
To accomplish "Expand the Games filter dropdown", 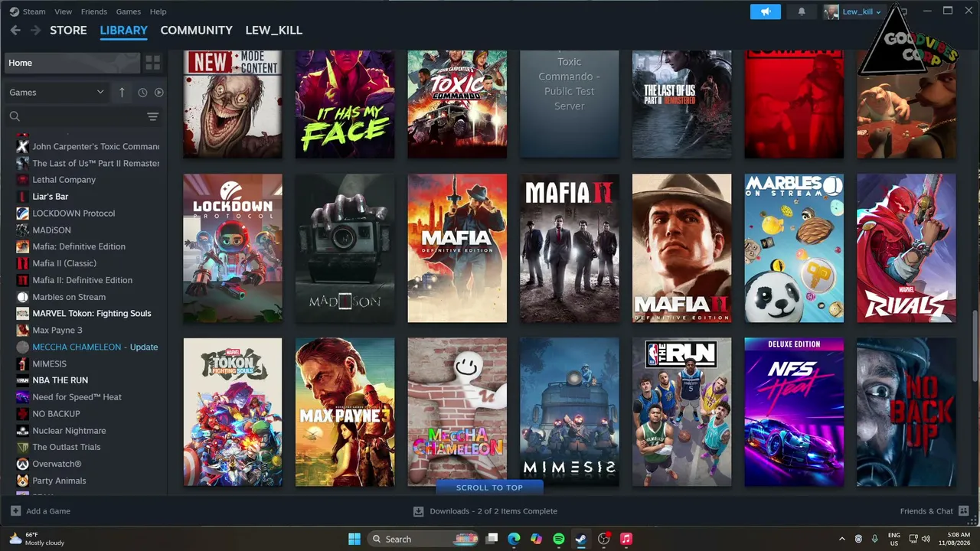I will pos(57,93).
